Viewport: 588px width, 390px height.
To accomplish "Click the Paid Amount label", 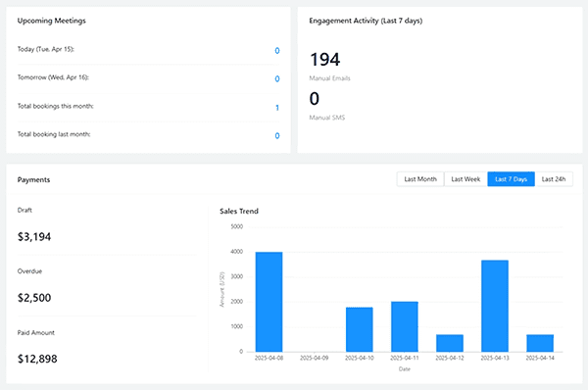I will coord(36,332).
